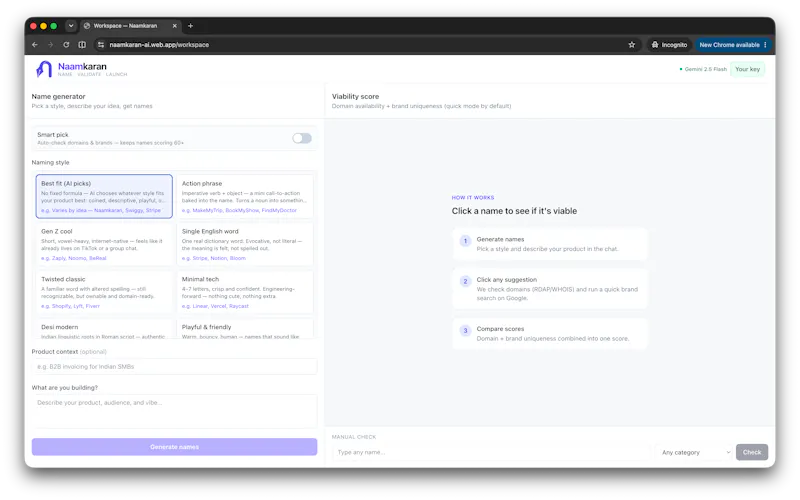This screenshot has height=500, width=800.
Task: Click the Naamkaran logo icon
Action: click(44, 69)
